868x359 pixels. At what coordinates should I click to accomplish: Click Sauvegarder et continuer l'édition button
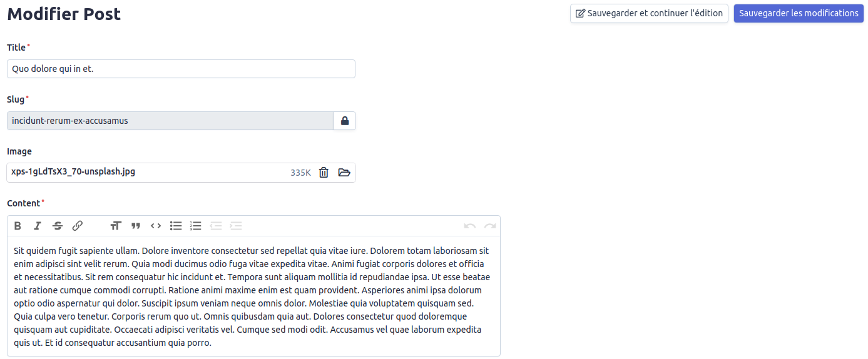[x=649, y=13]
